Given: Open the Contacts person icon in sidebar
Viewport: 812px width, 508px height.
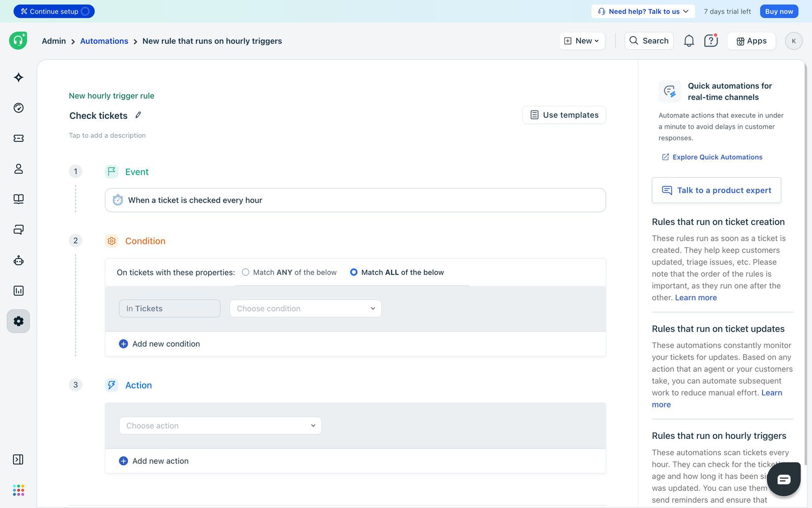Looking at the screenshot, I should click(18, 169).
